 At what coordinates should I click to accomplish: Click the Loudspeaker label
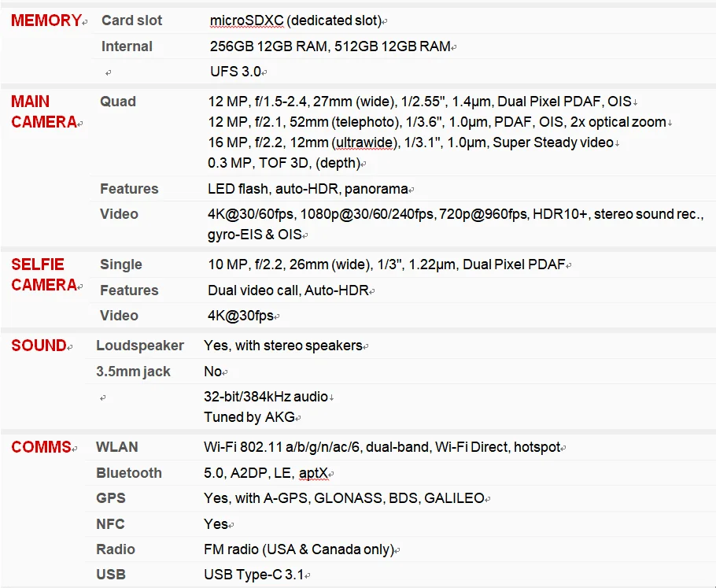pos(140,346)
